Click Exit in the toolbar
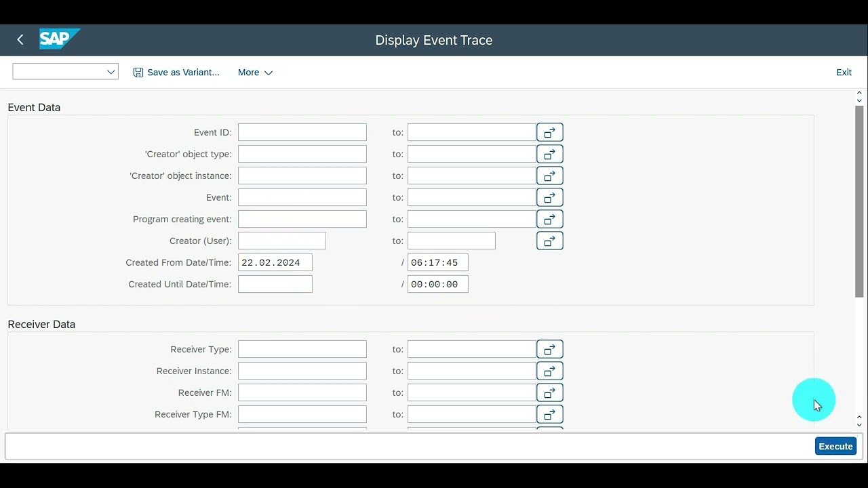 (x=844, y=73)
